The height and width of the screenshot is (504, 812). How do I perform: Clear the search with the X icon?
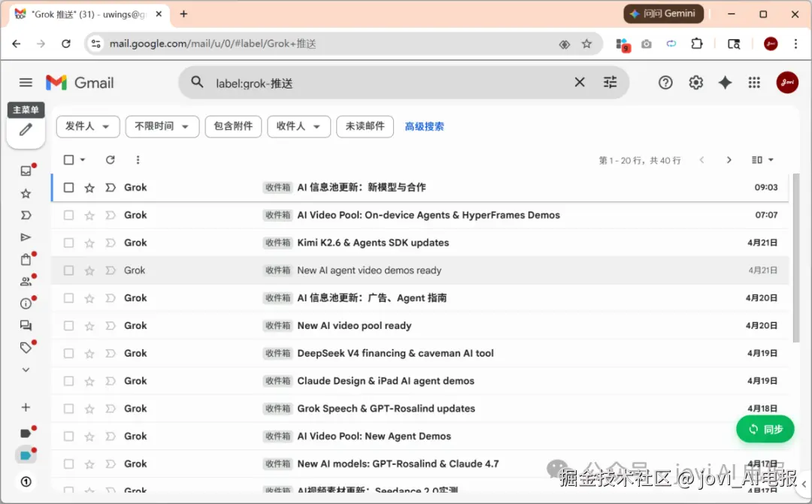580,82
